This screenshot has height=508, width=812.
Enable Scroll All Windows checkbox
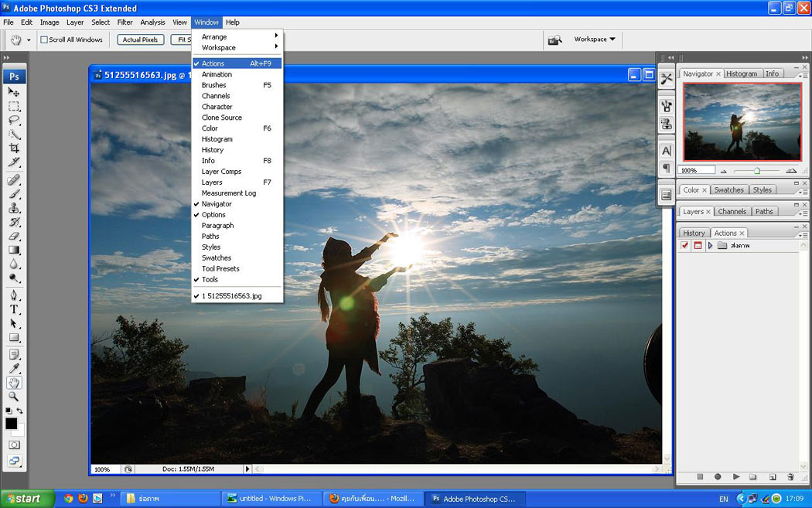44,39
